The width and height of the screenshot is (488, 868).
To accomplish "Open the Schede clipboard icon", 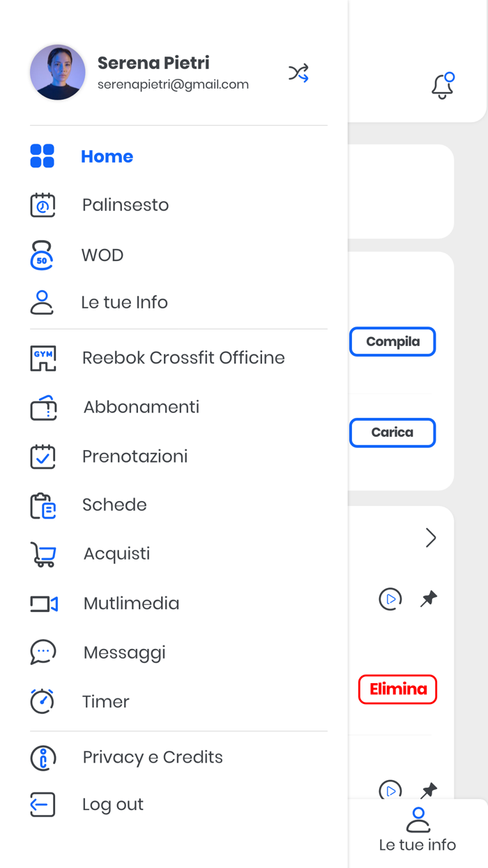I will tap(42, 504).
